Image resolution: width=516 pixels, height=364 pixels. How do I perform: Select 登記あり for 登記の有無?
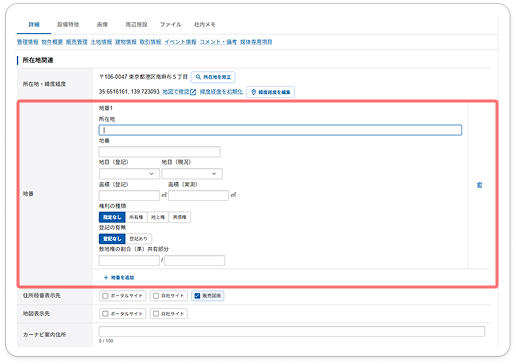[139, 239]
